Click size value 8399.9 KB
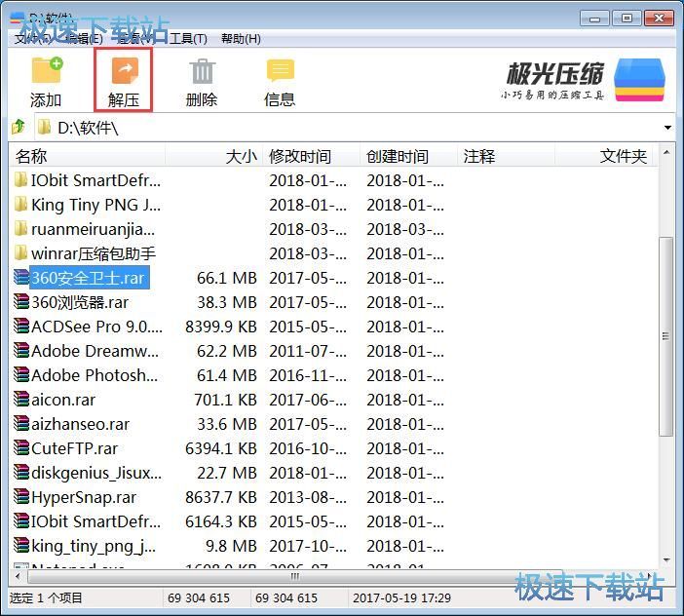684x616 pixels. 221,327
